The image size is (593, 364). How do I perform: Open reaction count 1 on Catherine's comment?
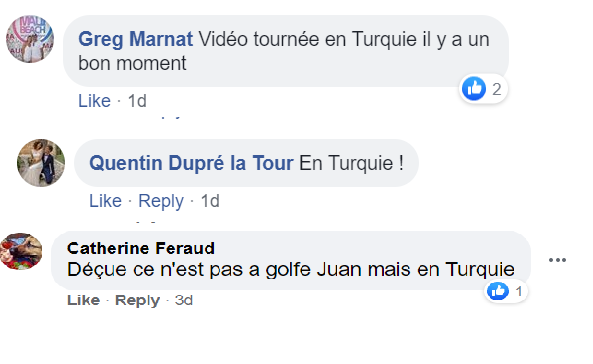click(x=519, y=291)
